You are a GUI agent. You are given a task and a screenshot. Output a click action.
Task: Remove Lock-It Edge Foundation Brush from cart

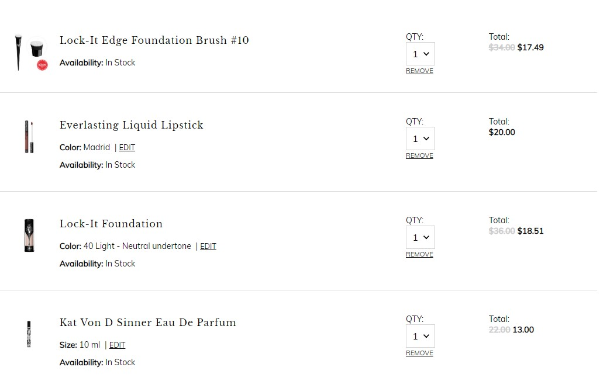point(419,71)
